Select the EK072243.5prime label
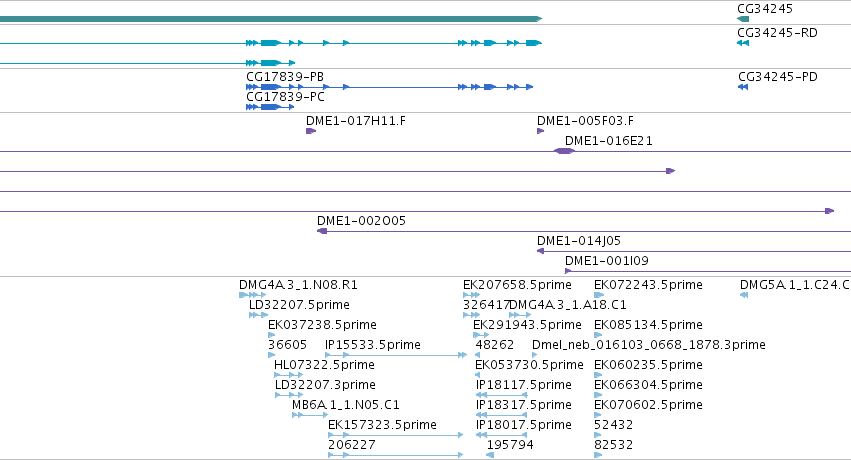 pyautogui.click(x=648, y=285)
